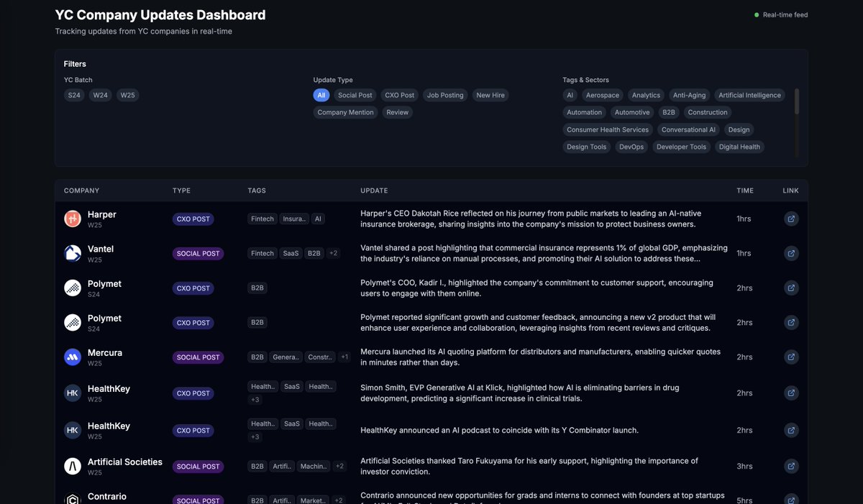Filter by Conversational AI tag

point(689,129)
